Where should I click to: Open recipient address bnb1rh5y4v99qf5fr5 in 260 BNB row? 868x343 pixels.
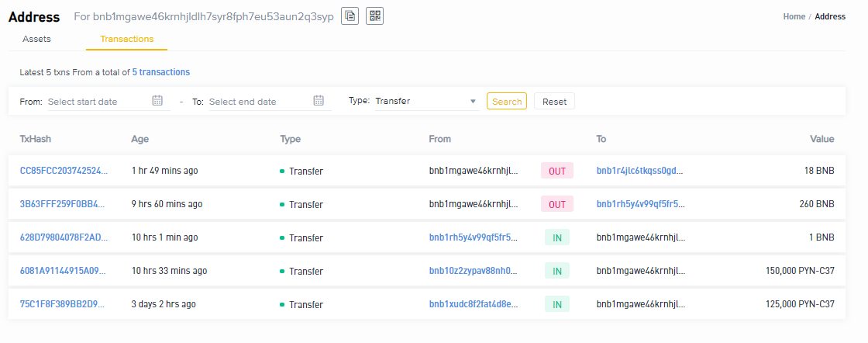640,204
